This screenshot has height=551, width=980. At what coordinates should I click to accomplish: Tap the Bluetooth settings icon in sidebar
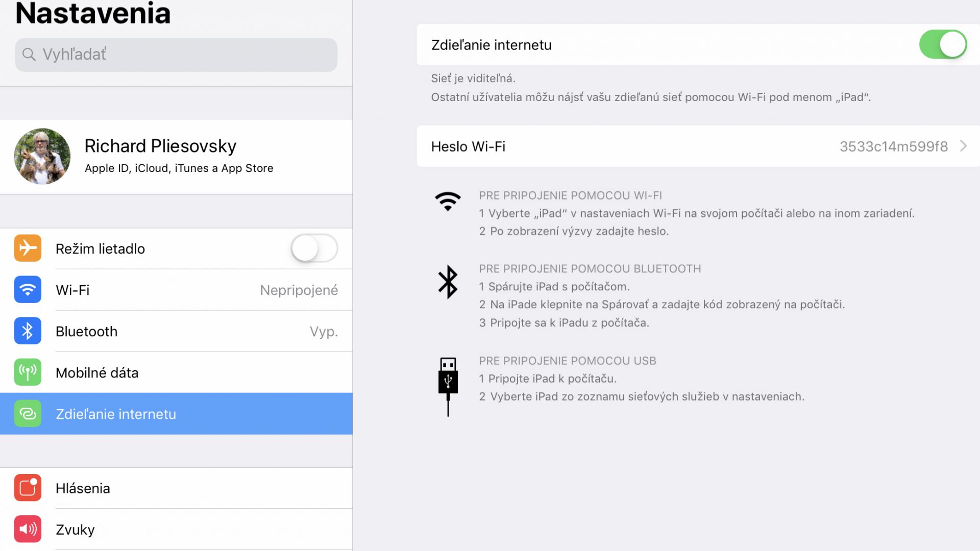pos(28,331)
